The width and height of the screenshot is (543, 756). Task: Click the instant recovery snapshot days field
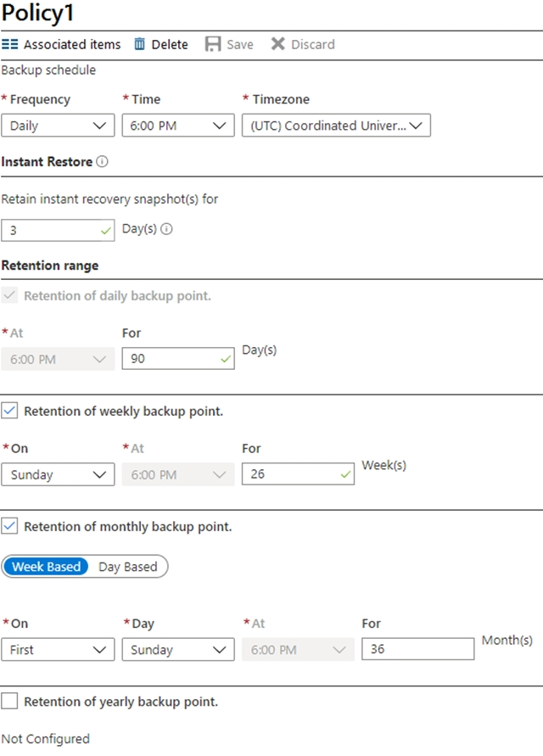tap(58, 230)
